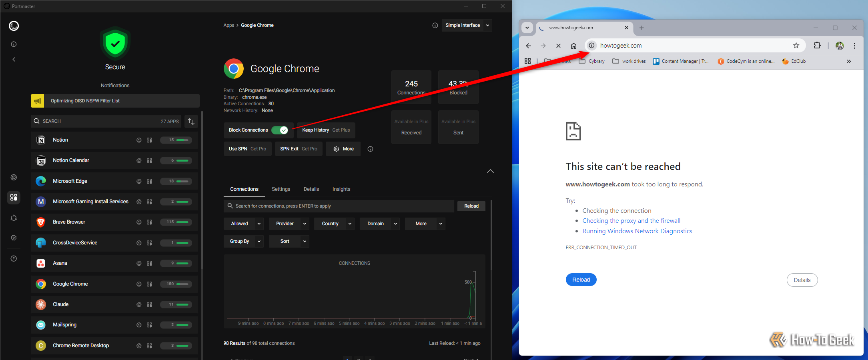Open the Allowed filter dropdown

tap(244, 224)
